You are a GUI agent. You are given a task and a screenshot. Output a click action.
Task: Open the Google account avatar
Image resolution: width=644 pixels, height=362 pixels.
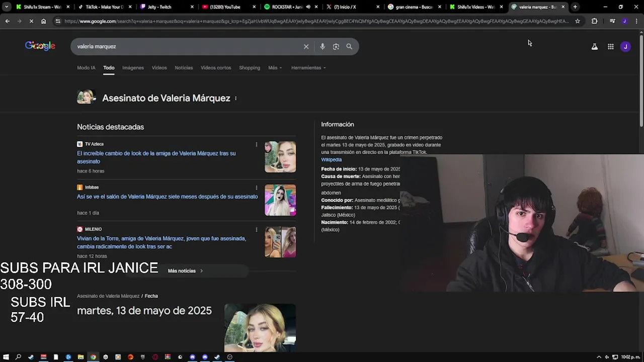(625, 46)
